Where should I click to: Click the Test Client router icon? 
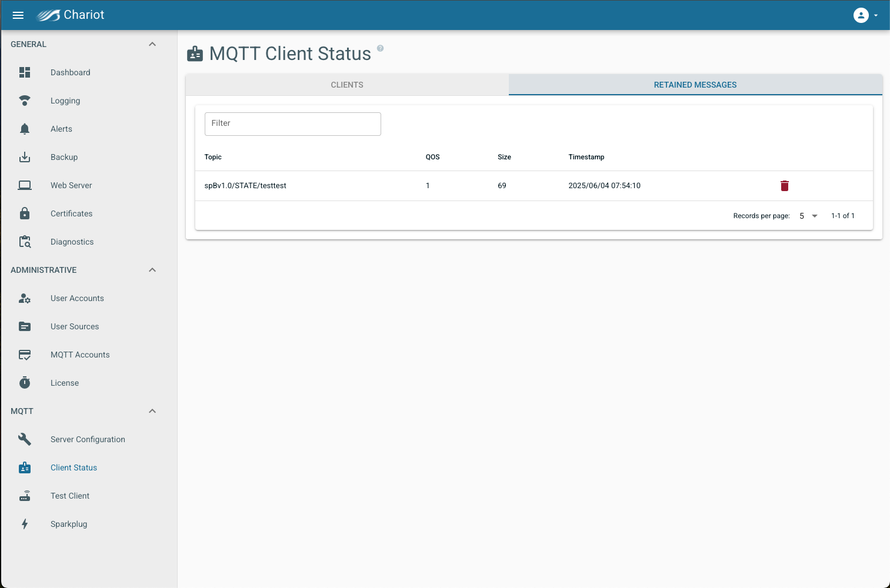[x=25, y=496]
